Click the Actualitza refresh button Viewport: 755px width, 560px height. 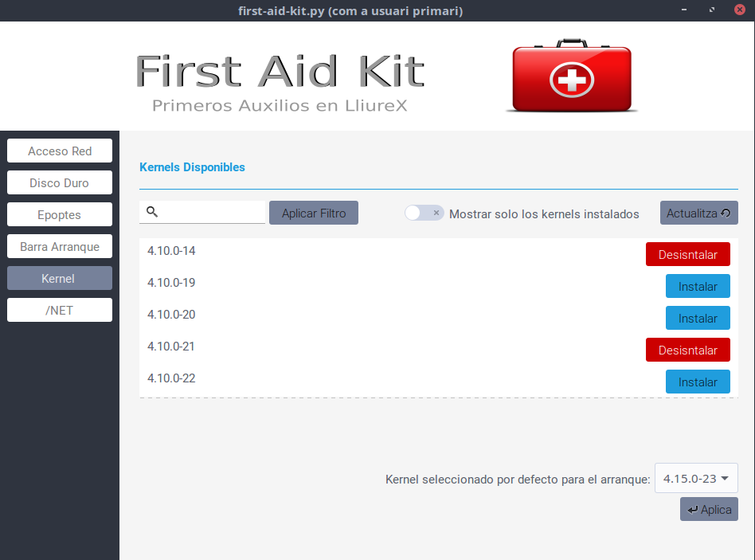(698, 213)
